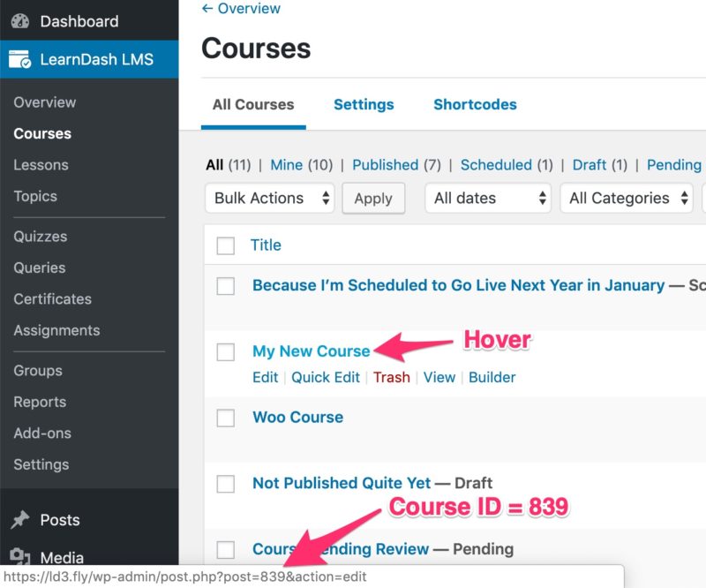Expand the All dates filter dropdown

(488, 198)
